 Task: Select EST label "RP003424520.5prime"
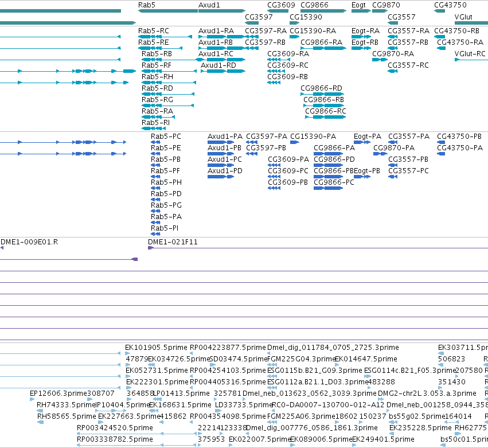[x=115, y=428]
